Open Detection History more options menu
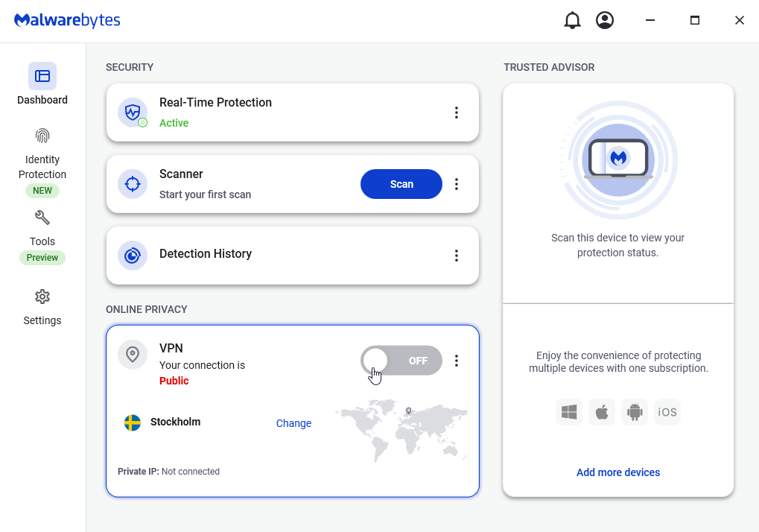This screenshot has width=759, height=532. (457, 256)
